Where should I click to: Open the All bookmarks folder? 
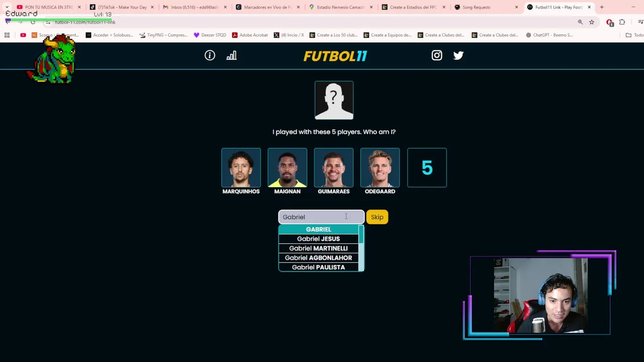tap(635, 35)
